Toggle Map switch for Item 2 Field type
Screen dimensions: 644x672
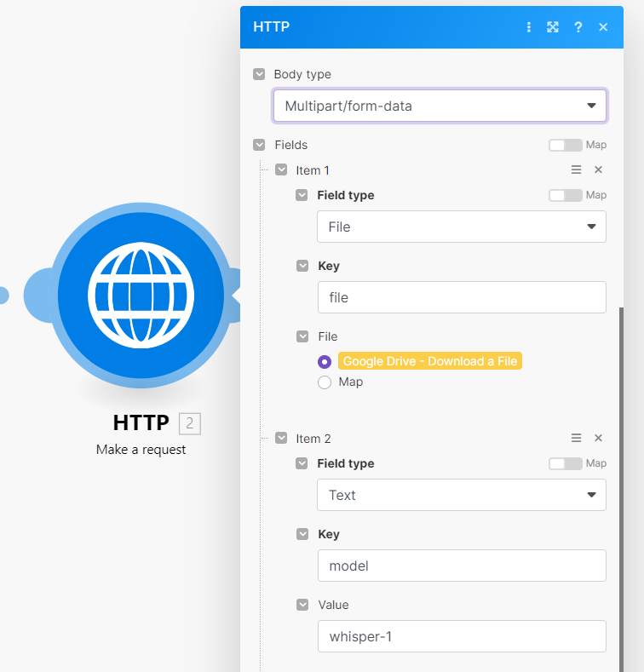[x=565, y=463]
